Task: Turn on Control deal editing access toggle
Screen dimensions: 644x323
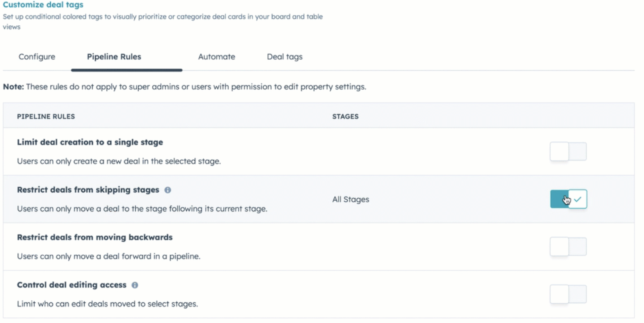Action: [568, 294]
